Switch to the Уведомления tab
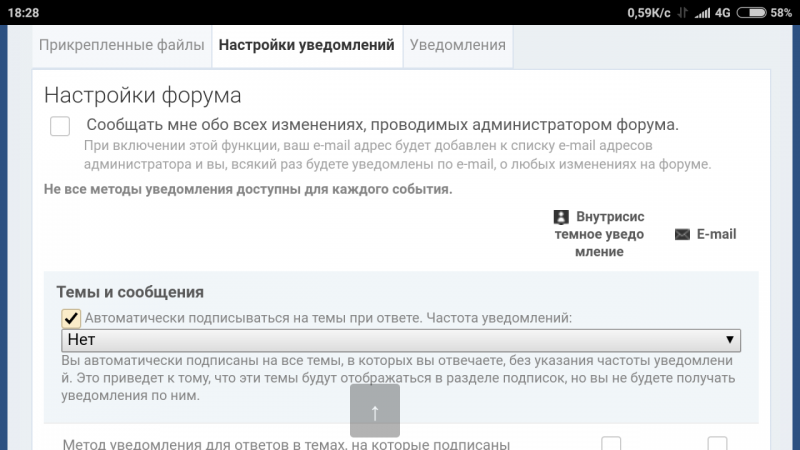Viewport: 800px width, 450px height. click(458, 45)
